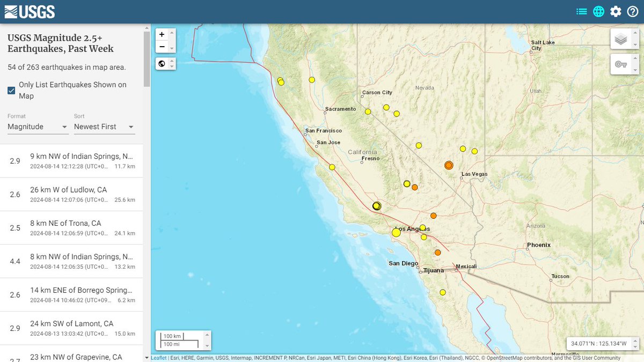Select yellow marker just below Carson City label

pos(386,107)
